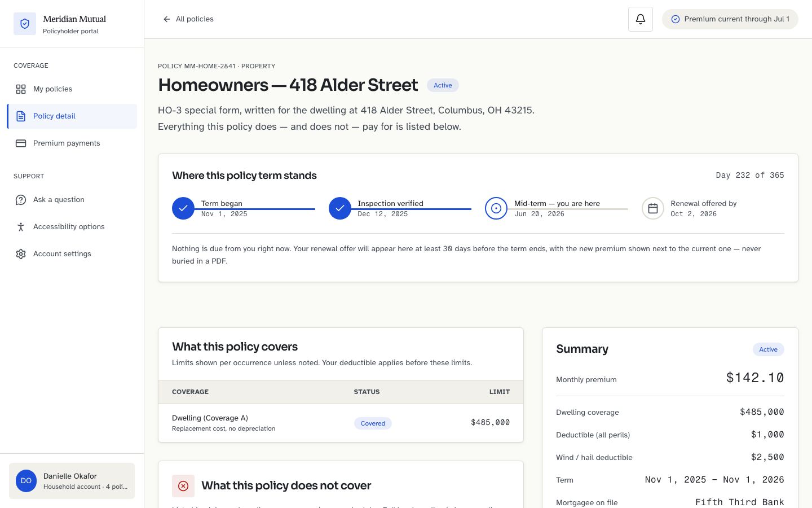Open Account settings

72,254
